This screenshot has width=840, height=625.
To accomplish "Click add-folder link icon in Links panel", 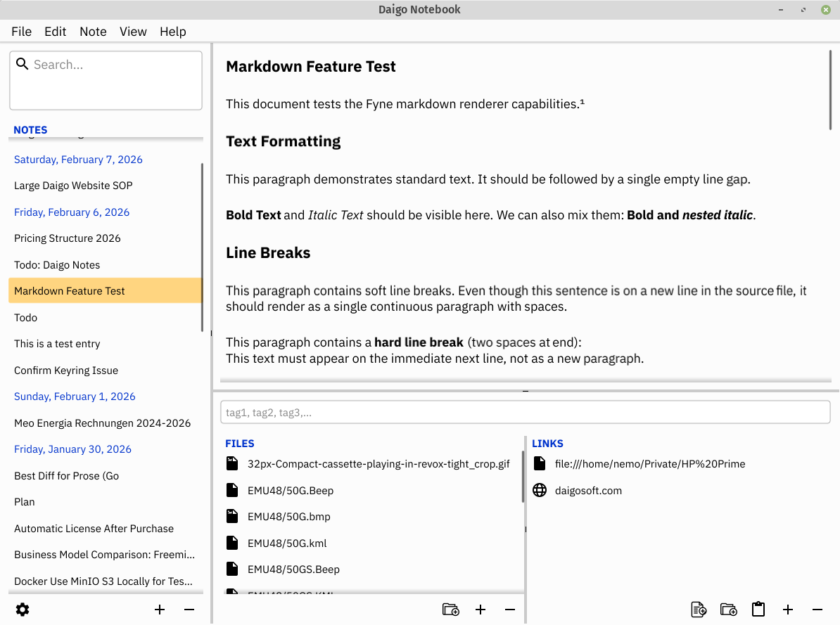I will [x=728, y=610].
